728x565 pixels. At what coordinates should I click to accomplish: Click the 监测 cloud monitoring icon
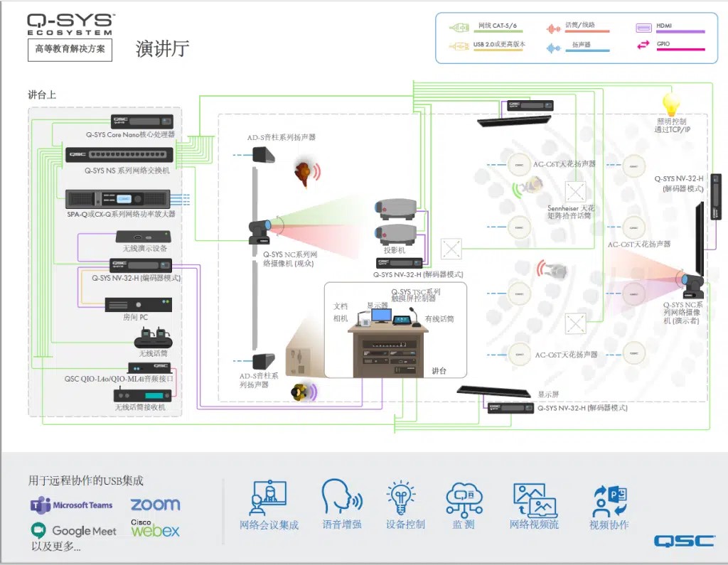[x=464, y=500]
